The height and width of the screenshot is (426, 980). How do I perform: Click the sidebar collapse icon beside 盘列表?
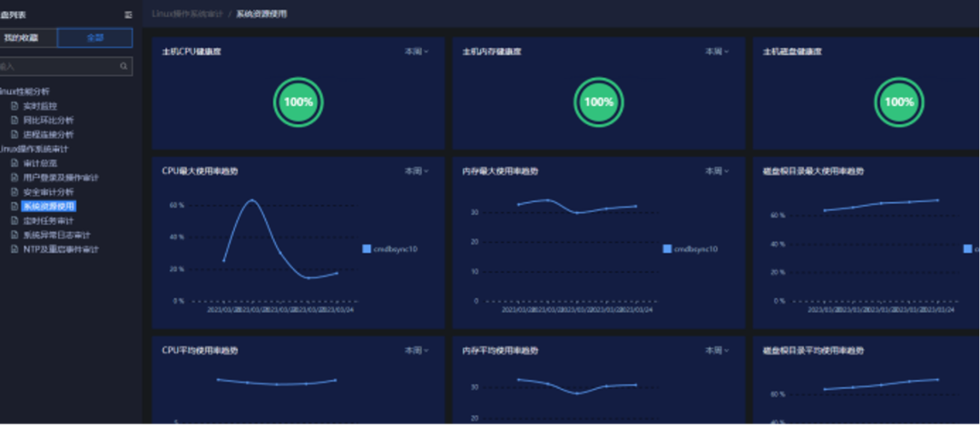pyautogui.click(x=128, y=15)
